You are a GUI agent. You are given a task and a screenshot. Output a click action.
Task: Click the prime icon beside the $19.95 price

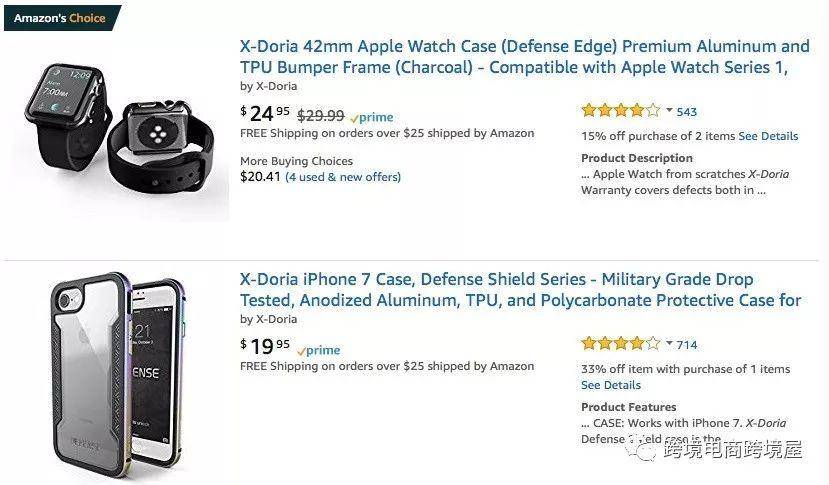point(318,350)
